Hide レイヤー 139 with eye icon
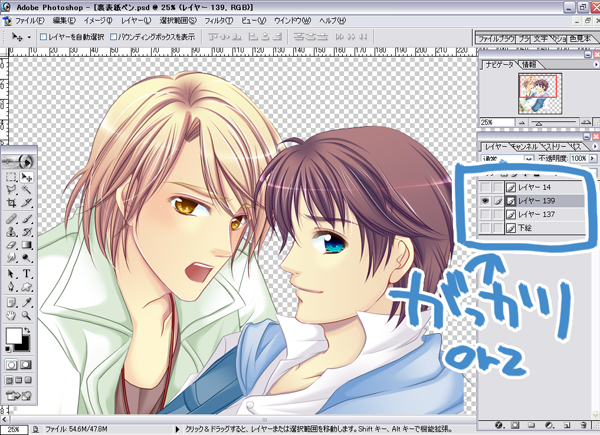Image resolution: width=600 pixels, height=435 pixels. click(x=485, y=201)
